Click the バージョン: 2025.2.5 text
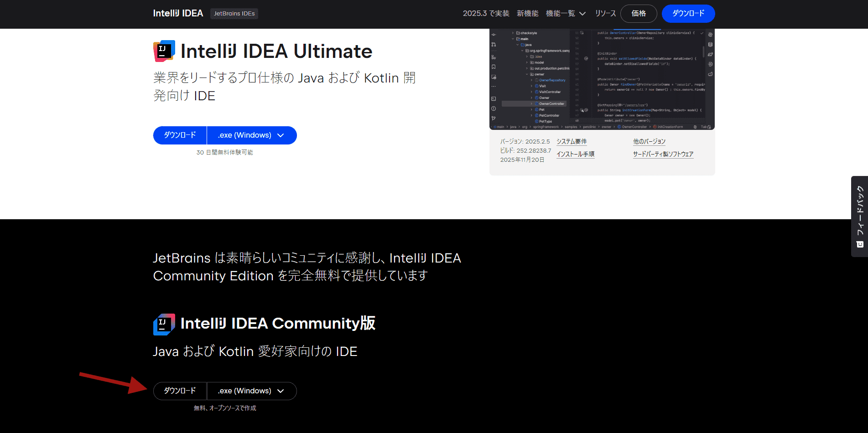The width and height of the screenshot is (868, 433). (525, 142)
